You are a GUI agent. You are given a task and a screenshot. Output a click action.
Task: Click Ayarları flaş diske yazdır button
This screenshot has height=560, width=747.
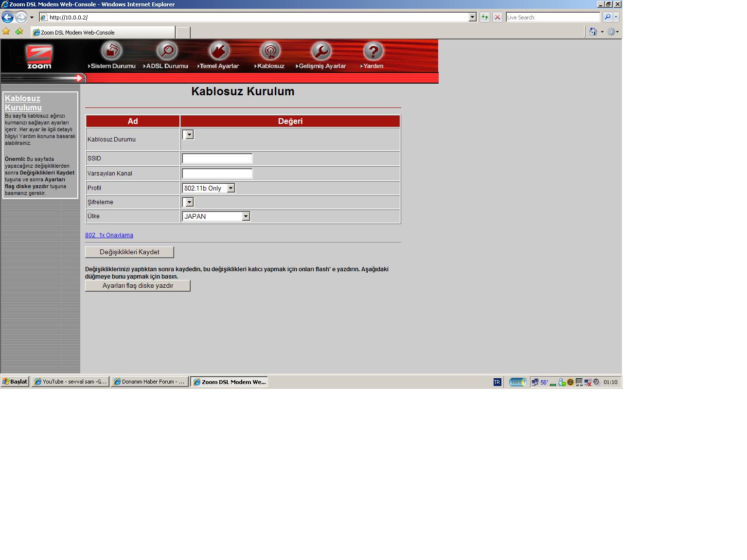click(x=138, y=285)
